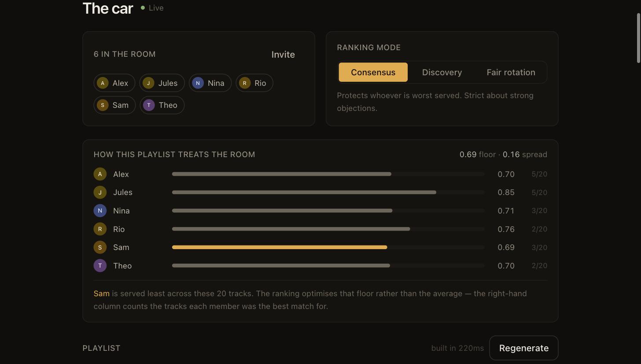The width and height of the screenshot is (641, 364).
Task: Click Rio's avatar in the room chips
Action: tap(245, 83)
